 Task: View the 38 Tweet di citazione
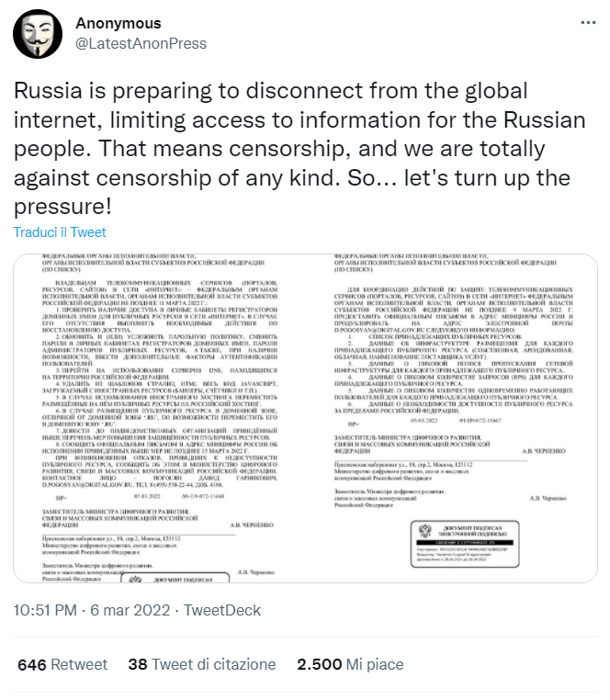tap(201, 664)
